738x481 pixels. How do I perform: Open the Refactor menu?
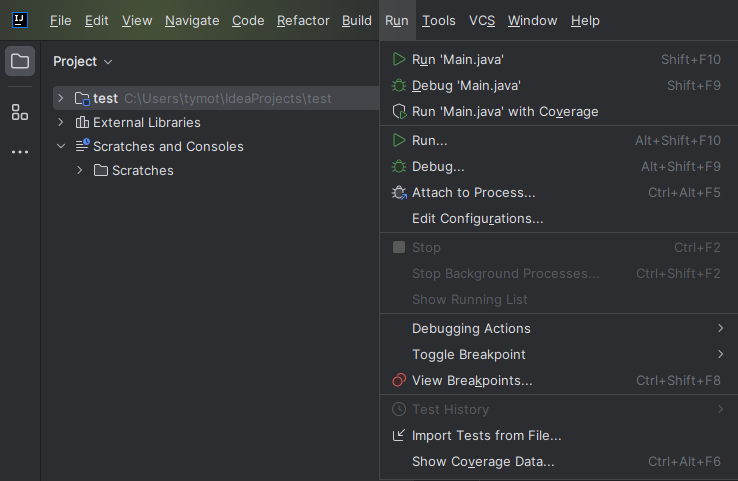point(303,21)
